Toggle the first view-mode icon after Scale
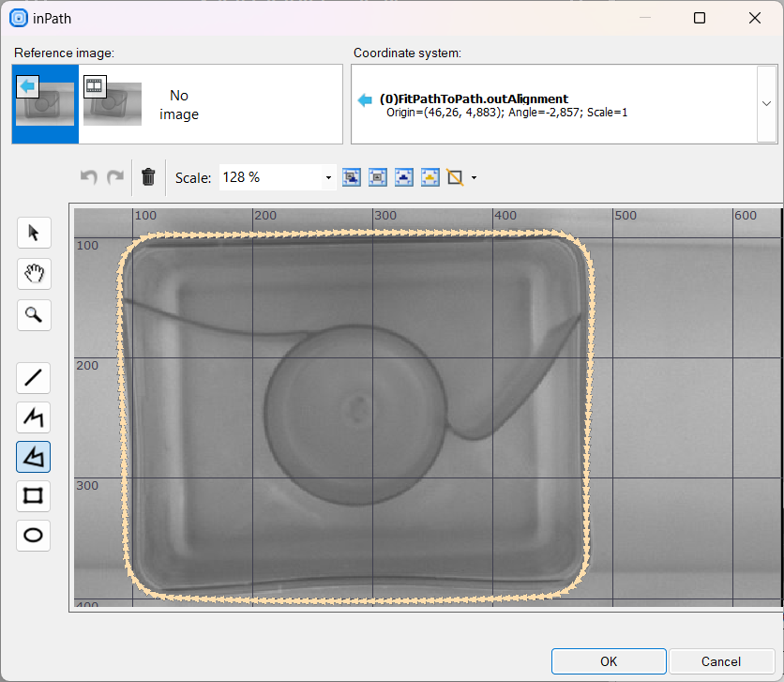Screen dimensions: 784x682 (x=352, y=176)
